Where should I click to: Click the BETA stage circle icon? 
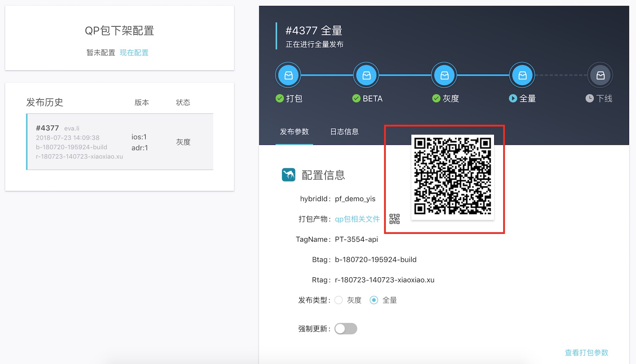click(366, 75)
